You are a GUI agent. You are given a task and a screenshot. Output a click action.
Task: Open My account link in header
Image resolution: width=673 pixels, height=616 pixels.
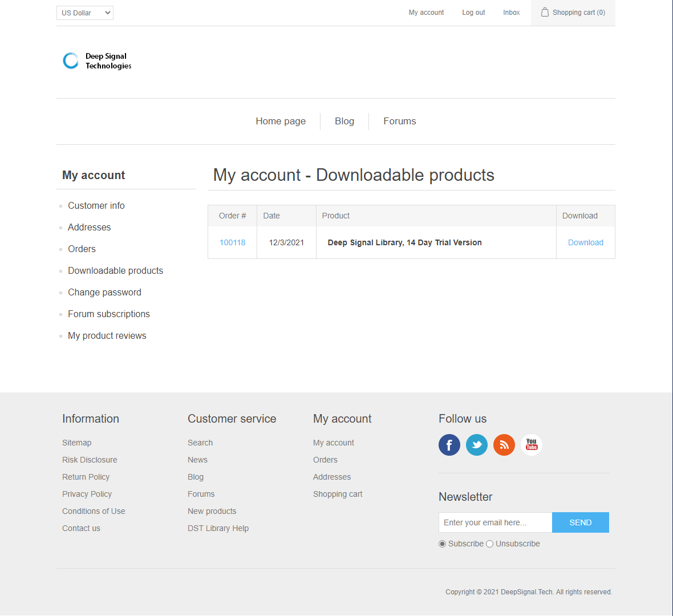(426, 13)
